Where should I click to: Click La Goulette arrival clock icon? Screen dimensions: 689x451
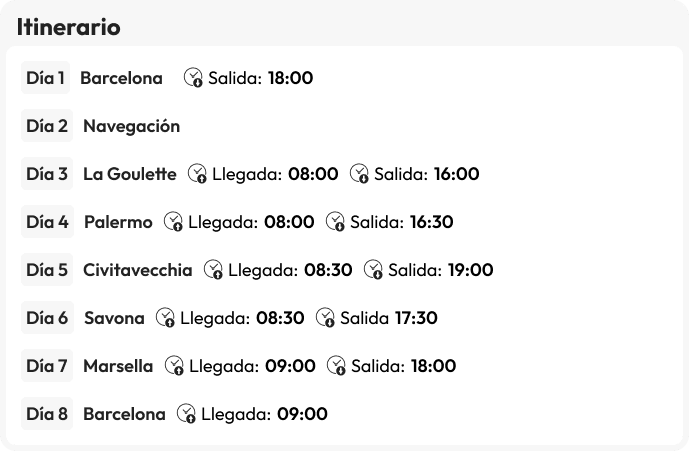pos(198,174)
